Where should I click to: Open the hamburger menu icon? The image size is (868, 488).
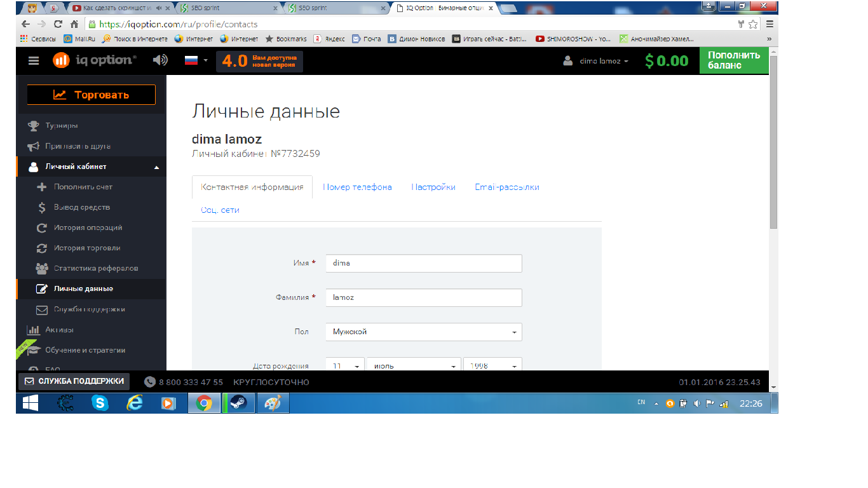click(x=34, y=61)
